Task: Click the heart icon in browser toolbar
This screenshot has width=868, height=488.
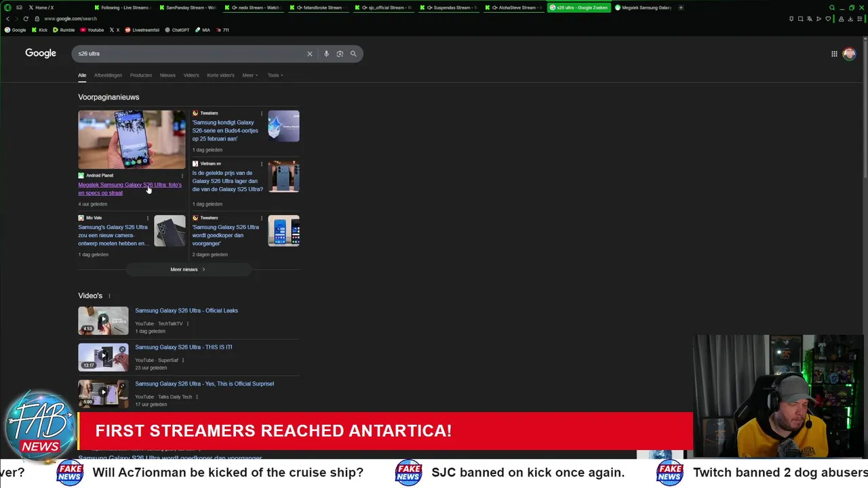Action: [828, 19]
